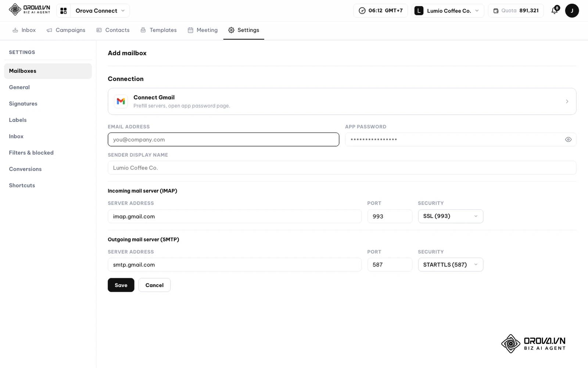Screen dimensions: 588x368
Task: Click the IMAP port field 993
Action: (390, 216)
